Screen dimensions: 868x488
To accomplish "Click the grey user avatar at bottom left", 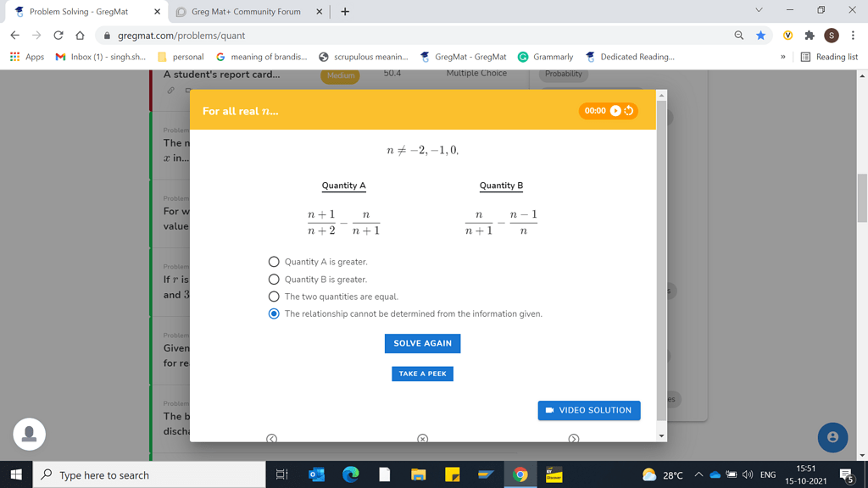I will coord(30,435).
